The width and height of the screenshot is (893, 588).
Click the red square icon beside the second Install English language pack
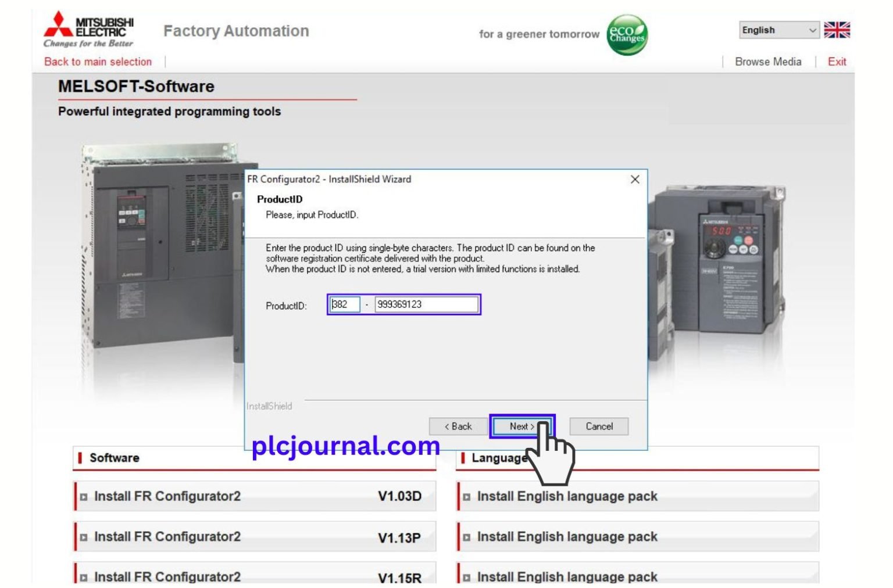(466, 537)
